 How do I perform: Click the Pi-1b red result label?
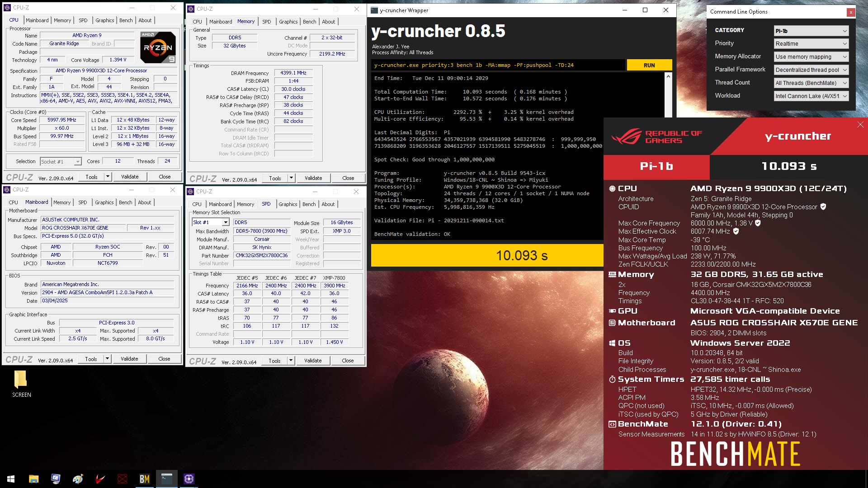point(656,166)
